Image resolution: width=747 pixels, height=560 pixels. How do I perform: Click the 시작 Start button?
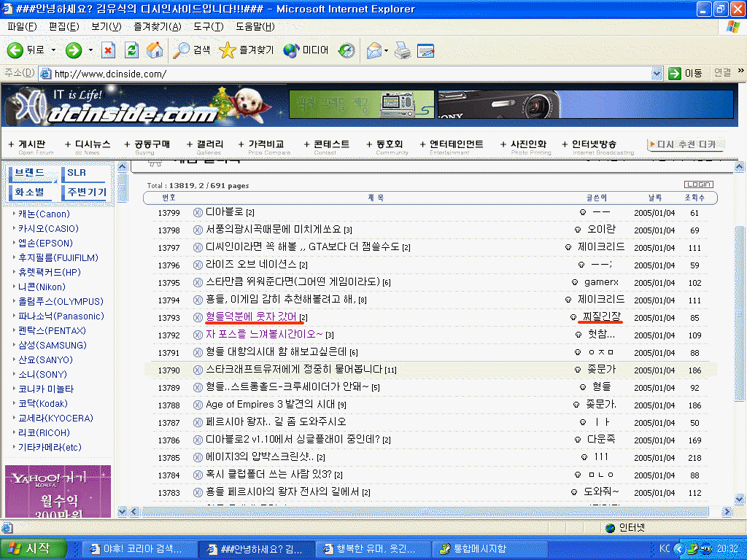[x=34, y=548]
